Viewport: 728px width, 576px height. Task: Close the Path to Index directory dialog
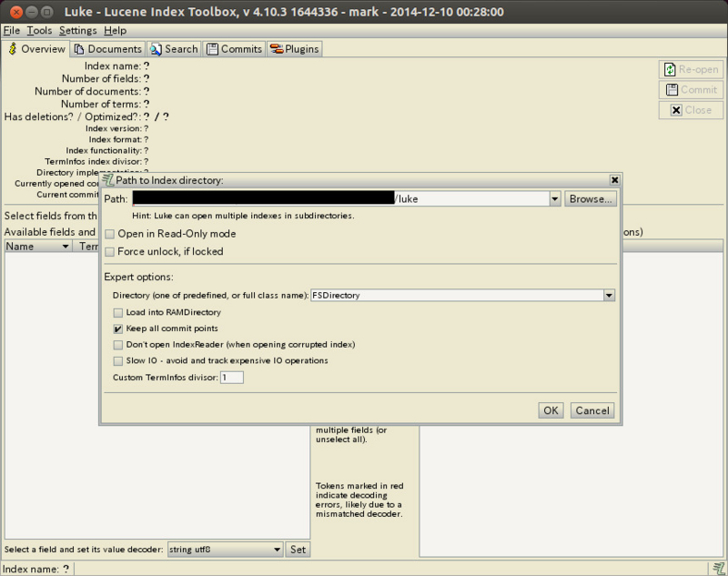click(x=614, y=179)
